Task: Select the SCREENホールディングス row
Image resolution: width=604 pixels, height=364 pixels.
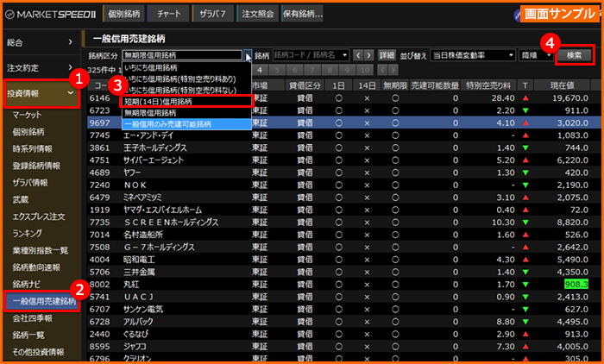Action: (x=345, y=223)
